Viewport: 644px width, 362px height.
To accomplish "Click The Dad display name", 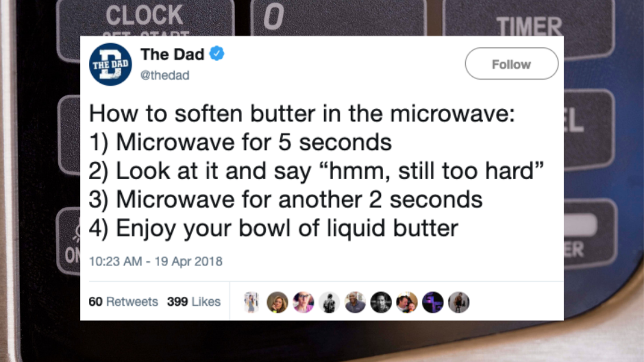I will (172, 54).
